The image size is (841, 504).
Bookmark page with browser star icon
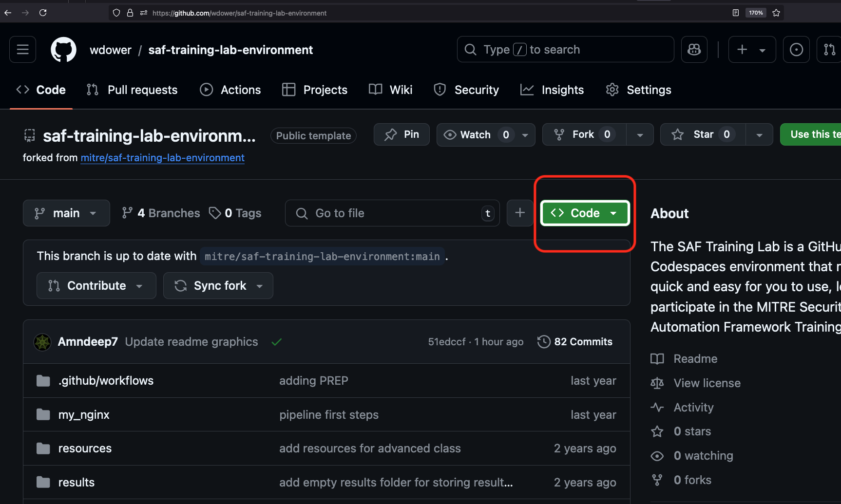tap(776, 13)
